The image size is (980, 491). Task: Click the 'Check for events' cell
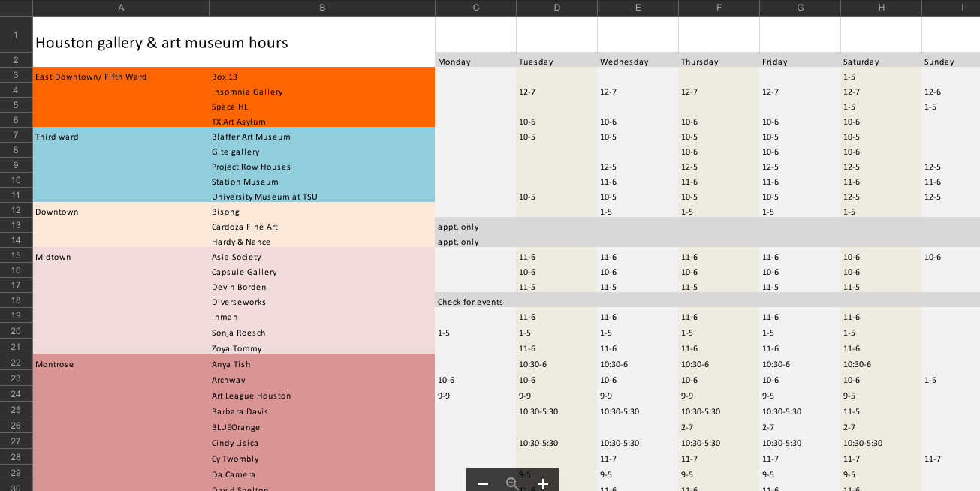[470, 302]
